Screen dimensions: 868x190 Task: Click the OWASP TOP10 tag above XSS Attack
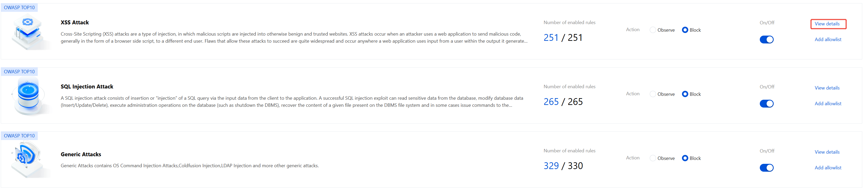19,7
